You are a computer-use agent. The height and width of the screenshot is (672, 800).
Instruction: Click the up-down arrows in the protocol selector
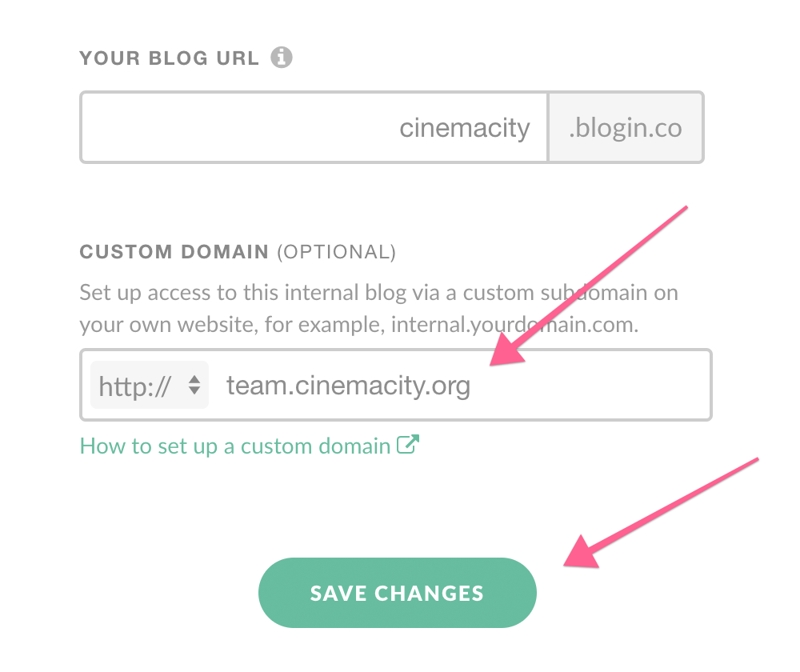[194, 386]
